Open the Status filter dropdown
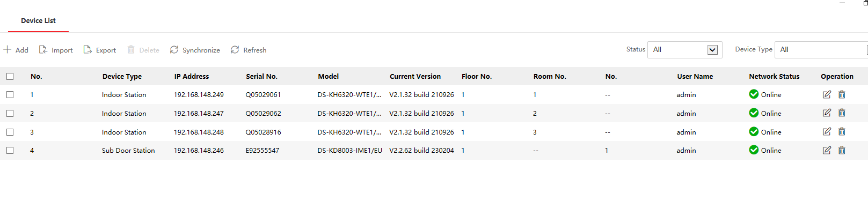Screen dimensions: 868x208 684,50
